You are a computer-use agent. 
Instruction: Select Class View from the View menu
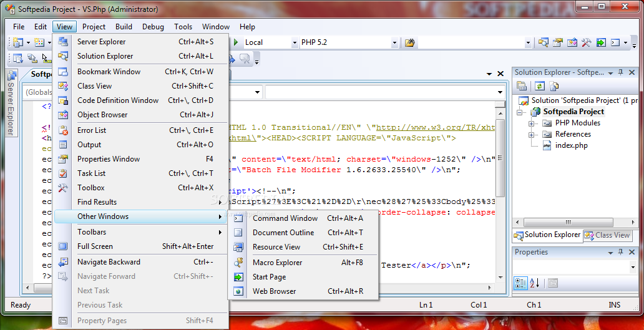140,86
